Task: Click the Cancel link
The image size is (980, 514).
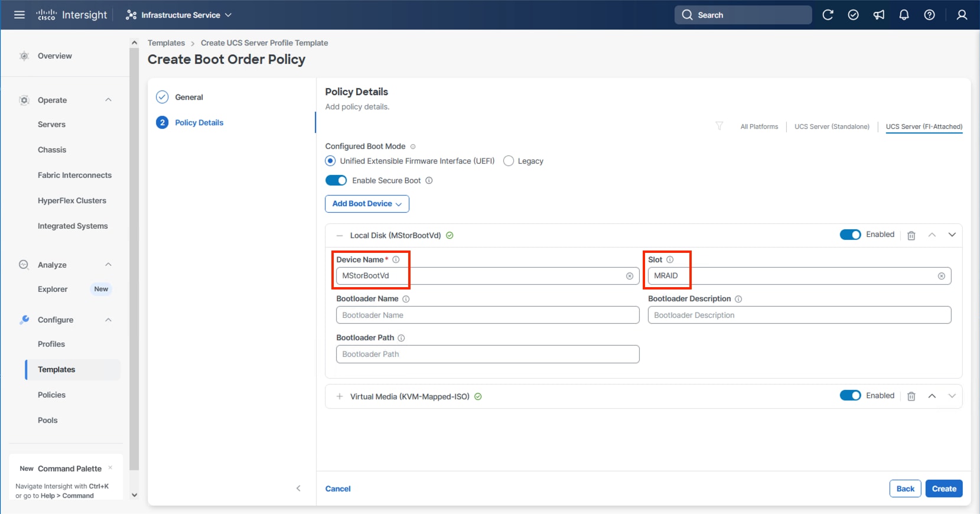Action: coord(338,489)
